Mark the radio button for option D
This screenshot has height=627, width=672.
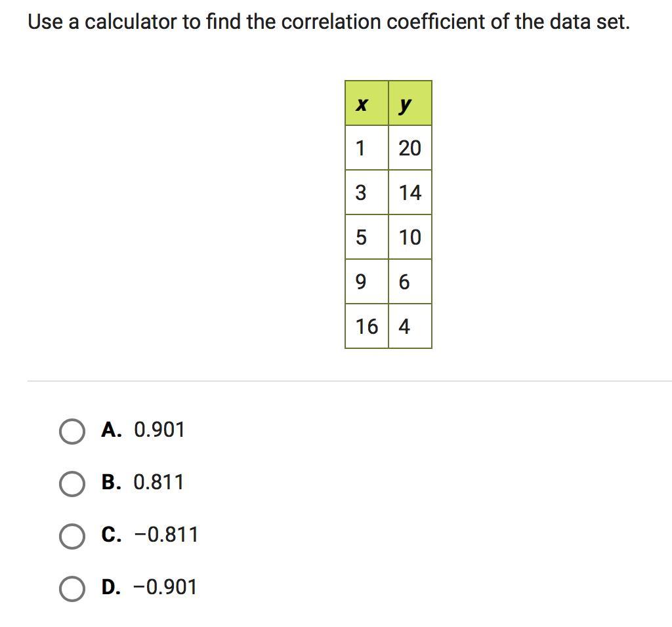point(72,588)
